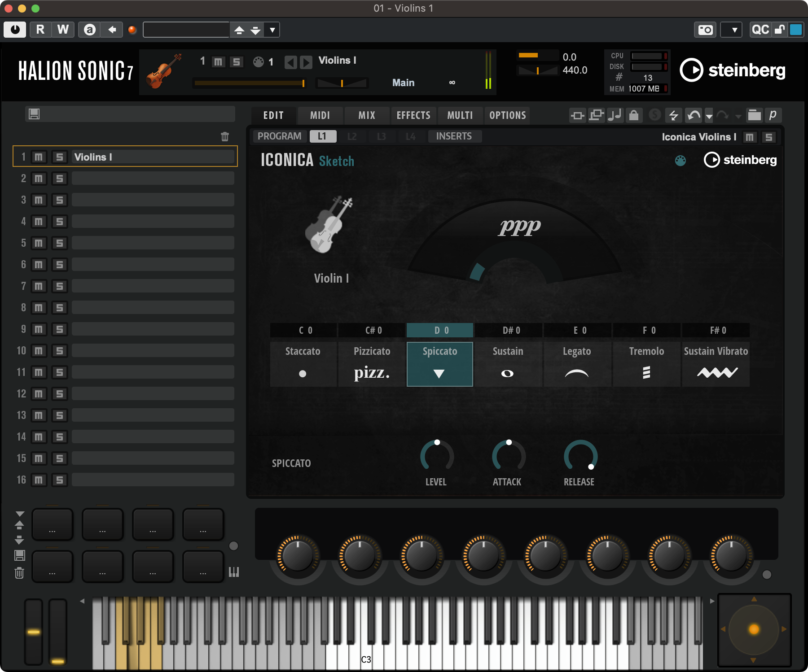
Task: Mute slot 1 Violins I
Action: tap(39, 157)
